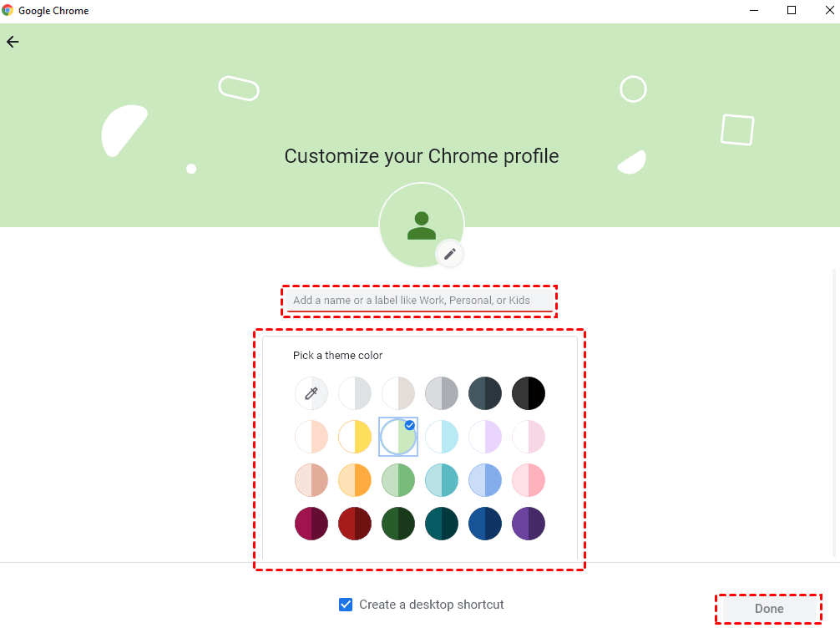Select the magenta dark theme color
840x633 pixels.
[311, 524]
